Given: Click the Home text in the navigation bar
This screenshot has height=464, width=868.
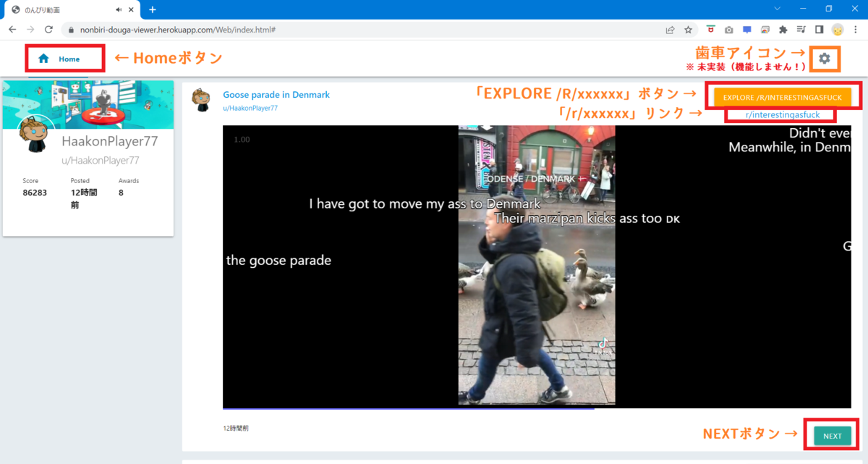Looking at the screenshot, I should point(69,59).
